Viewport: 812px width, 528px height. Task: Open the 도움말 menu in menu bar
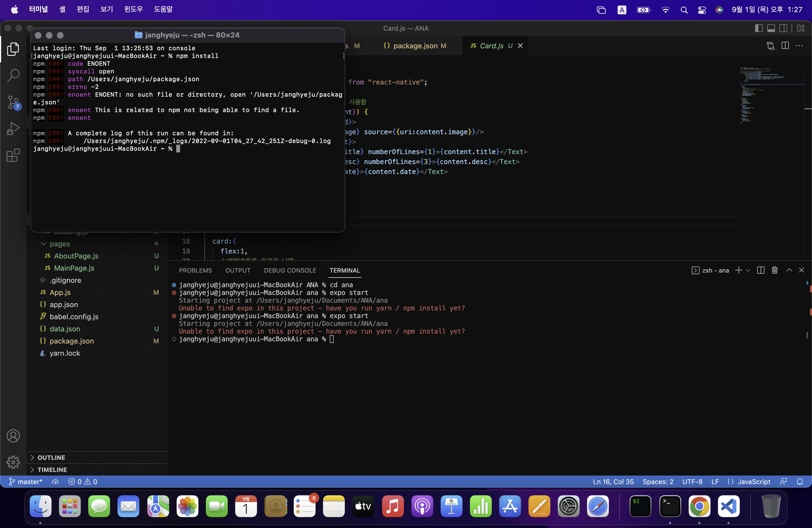click(163, 10)
